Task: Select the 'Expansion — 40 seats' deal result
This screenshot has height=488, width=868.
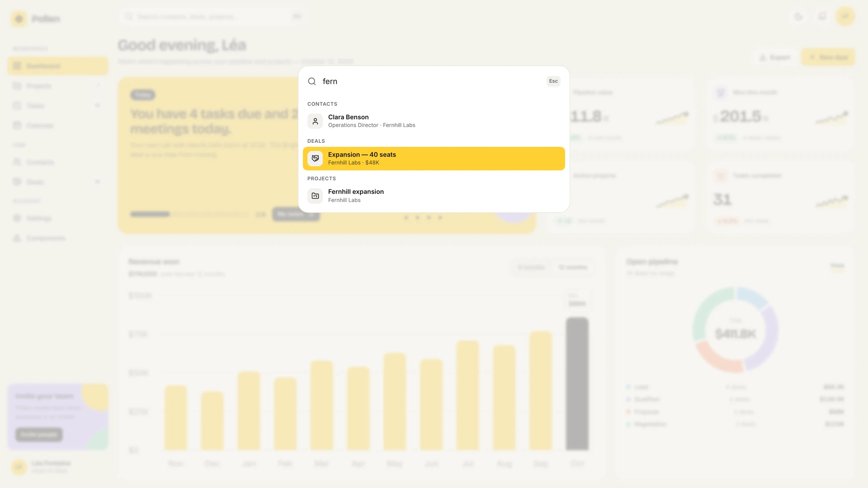Action: point(434,159)
